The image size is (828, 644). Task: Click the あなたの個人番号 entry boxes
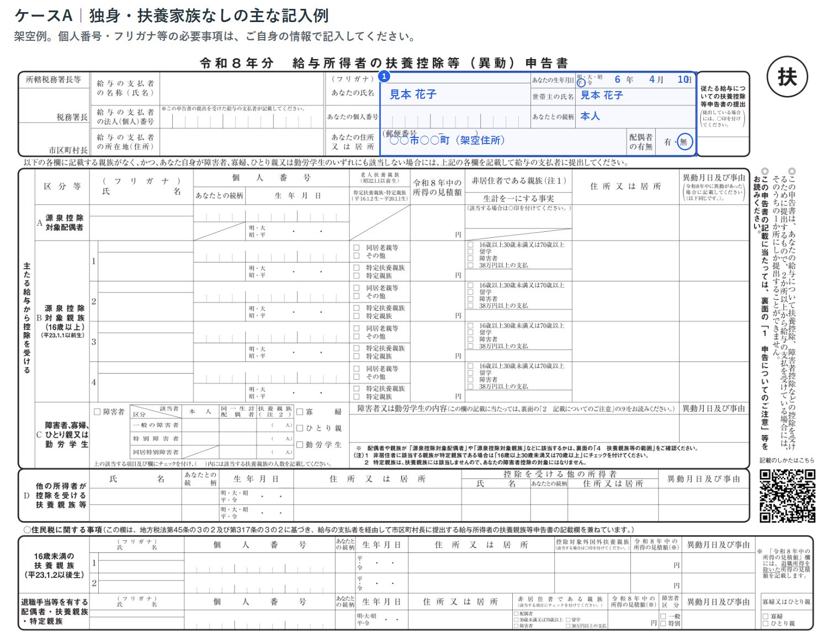[455, 117]
